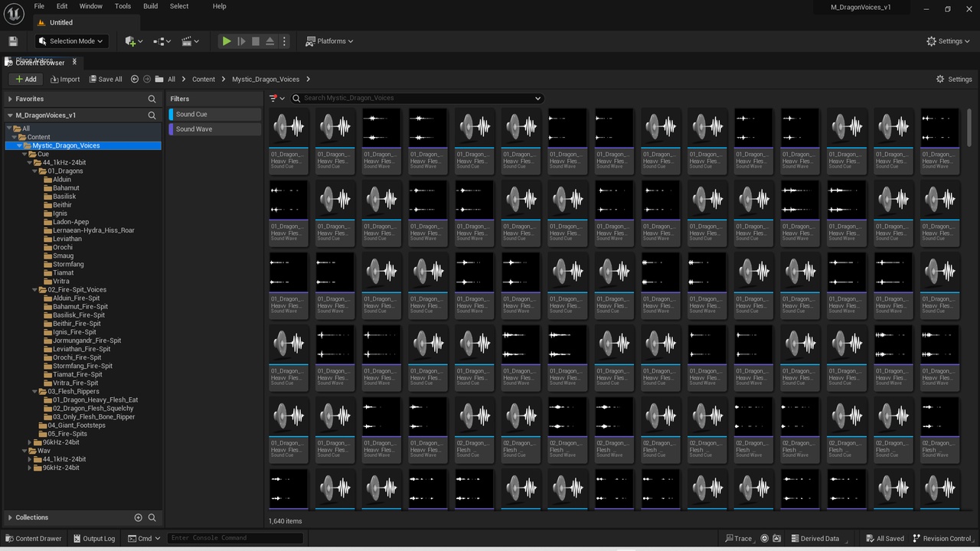The width and height of the screenshot is (980, 551).
Task: Open the quick add content cube menu
Action: (x=133, y=41)
